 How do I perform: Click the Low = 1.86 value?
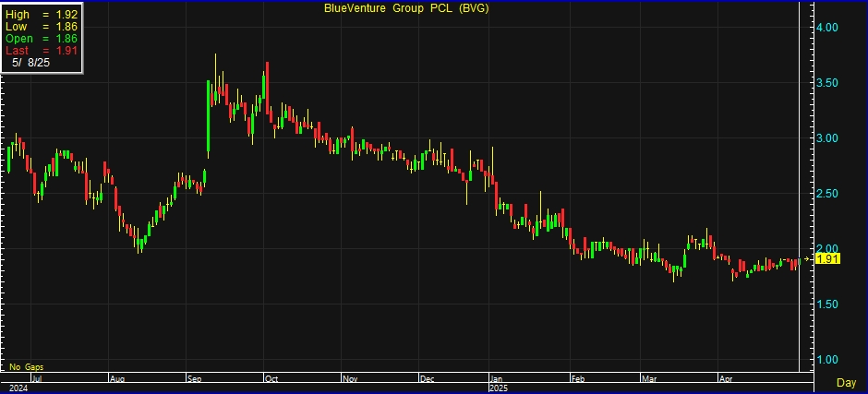tap(41, 27)
